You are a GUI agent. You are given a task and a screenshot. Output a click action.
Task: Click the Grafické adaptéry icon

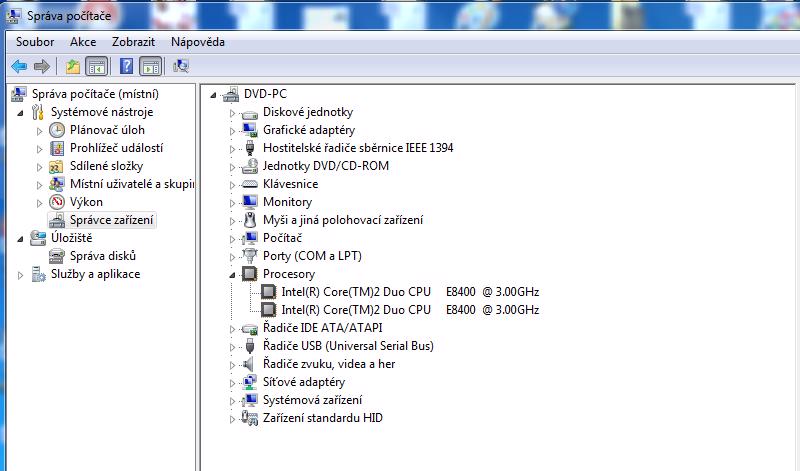249,130
